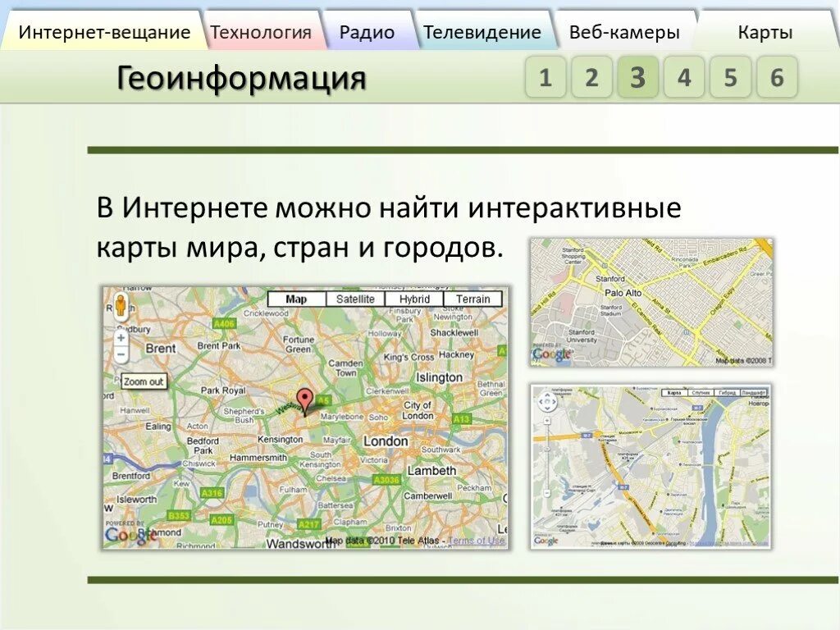
Task: Click the A205 road sign on London map
Action: click(221, 519)
